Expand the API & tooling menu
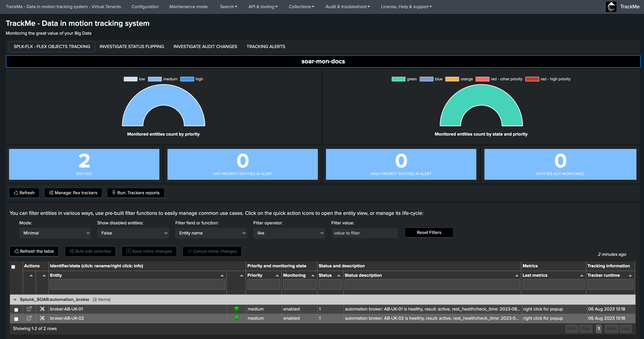Screen dimensions: 644x339 (263, 7)
